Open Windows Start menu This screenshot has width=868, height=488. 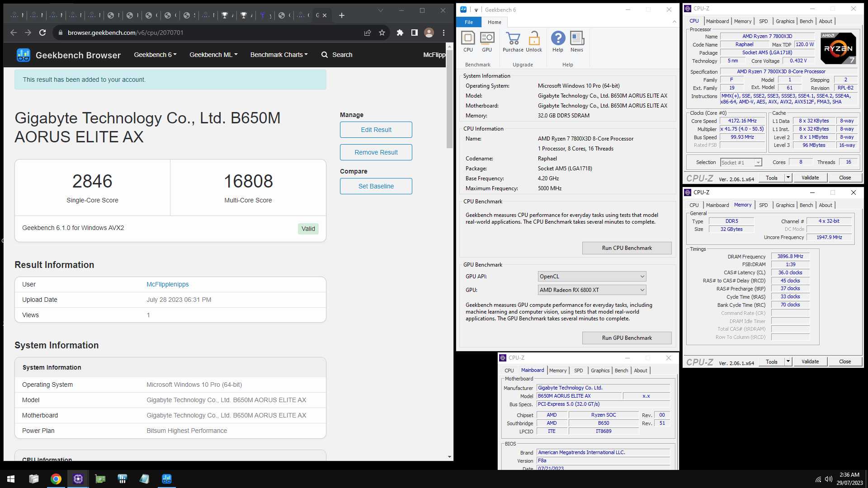[x=11, y=479]
